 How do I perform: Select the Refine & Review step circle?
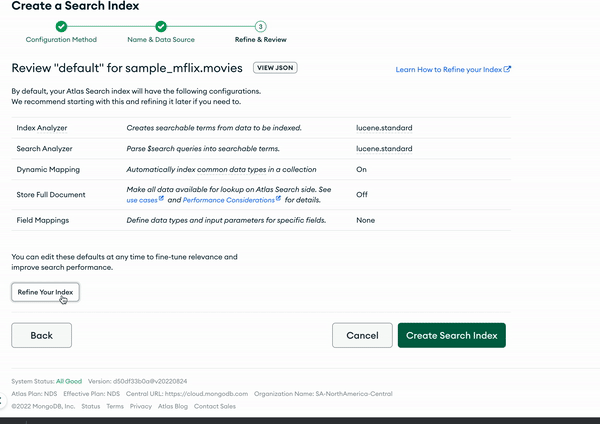tap(260, 26)
